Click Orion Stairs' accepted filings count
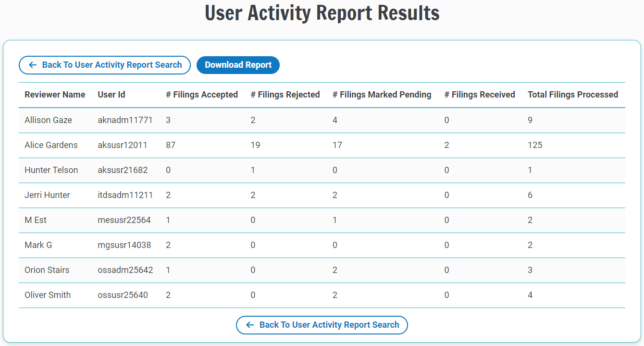 tap(168, 270)
